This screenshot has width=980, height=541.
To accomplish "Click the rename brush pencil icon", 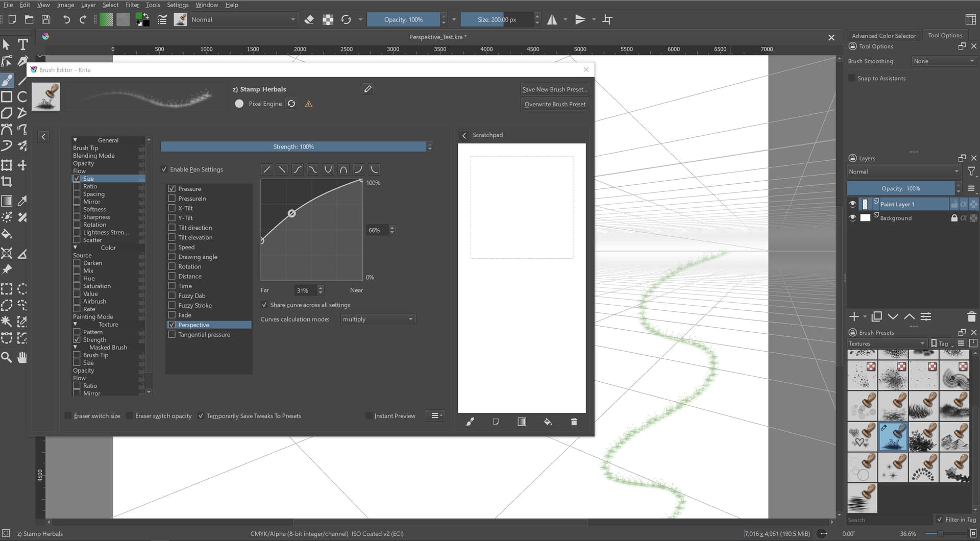I will click(x=367, y=89).
